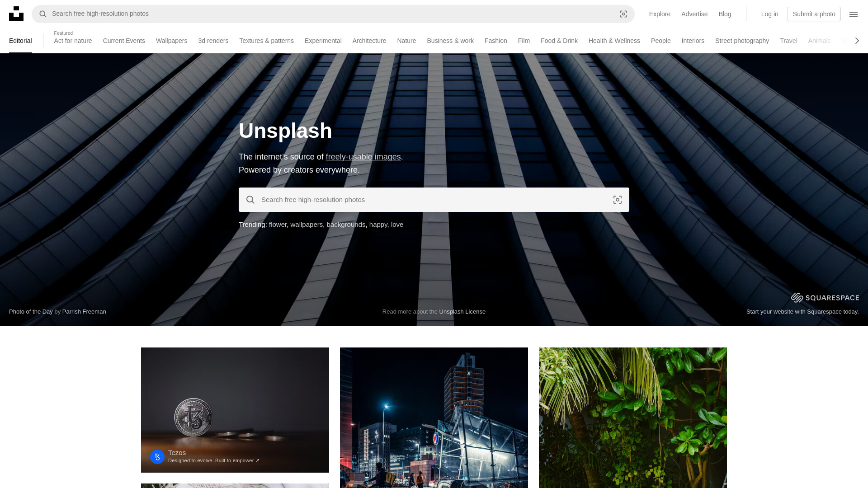Click magnifier icon in top search bar

click(x=43, y=14)
